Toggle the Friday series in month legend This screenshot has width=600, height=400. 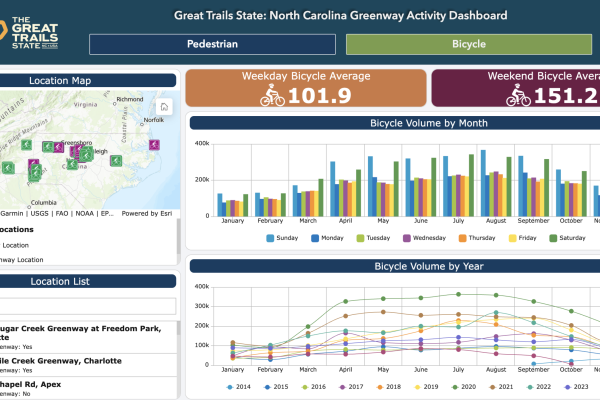(522, 238)
